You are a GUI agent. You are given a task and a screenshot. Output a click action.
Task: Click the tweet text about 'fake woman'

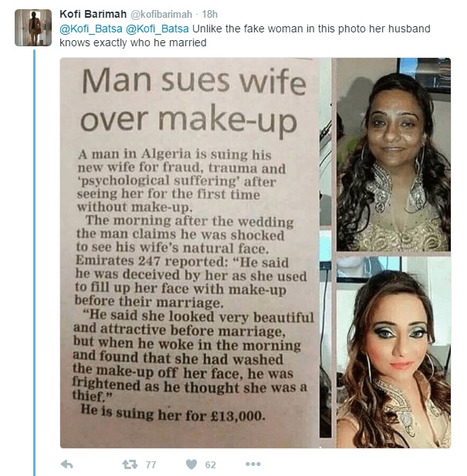point(245,35)
